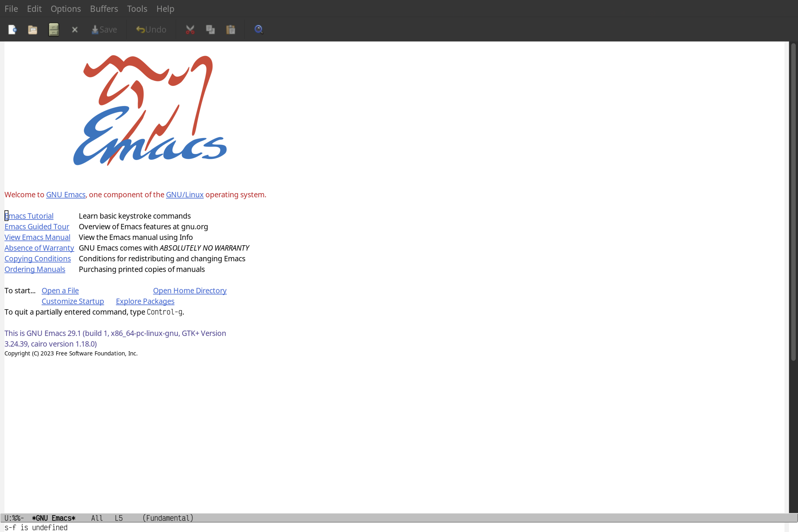Click the Paste icon in toolbar

[231, 29]
